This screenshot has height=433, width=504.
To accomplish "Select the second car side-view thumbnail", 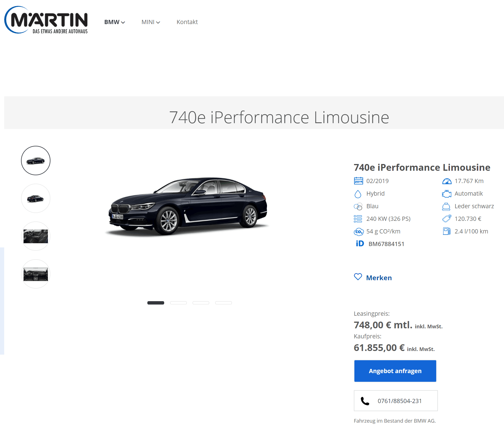I will (36, 198).
